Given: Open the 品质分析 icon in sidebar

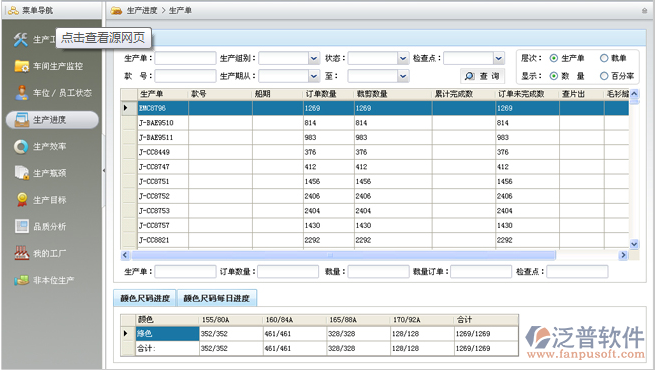Looking at the screenshot, I should pyautogui.click(x=22, y=226).
